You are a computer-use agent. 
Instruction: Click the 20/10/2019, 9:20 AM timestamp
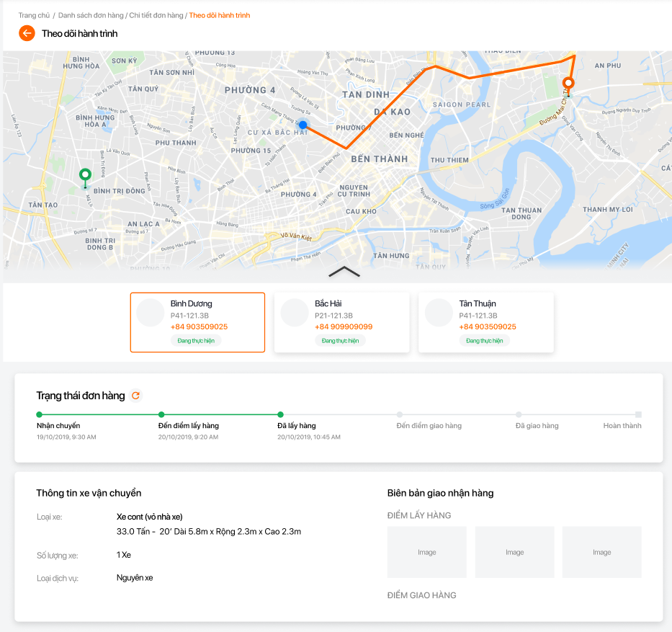[188, 437]
